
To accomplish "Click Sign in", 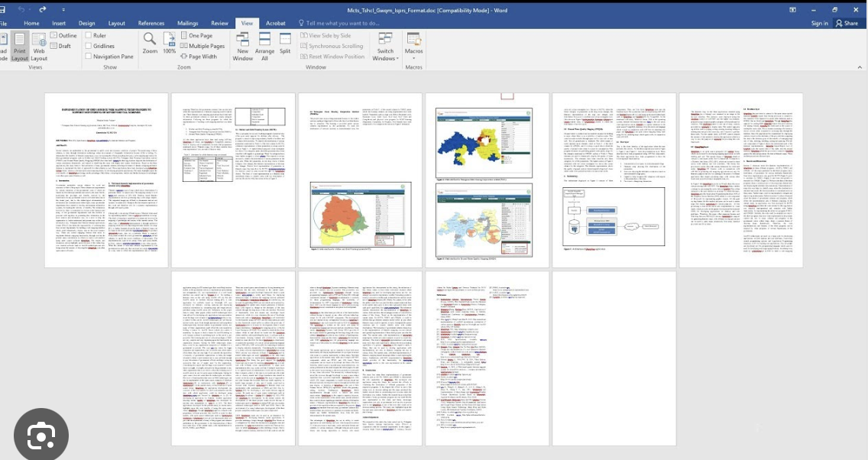I will (819, 23).
